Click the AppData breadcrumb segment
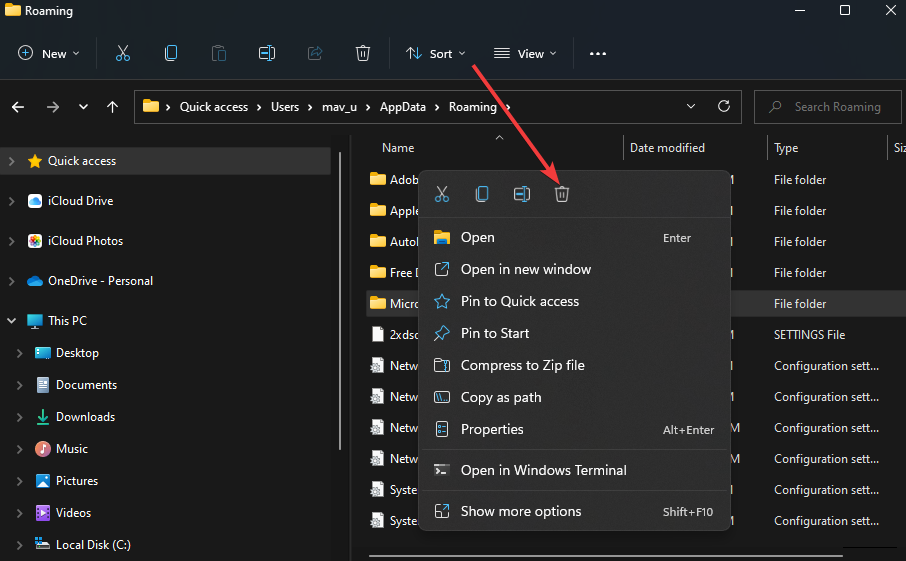This screenshot has width=906, height=561. [402, 107]
